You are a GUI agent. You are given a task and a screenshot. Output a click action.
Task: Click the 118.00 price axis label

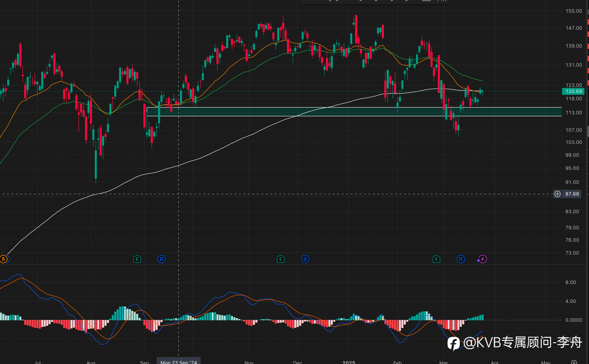tap(573, 99)
